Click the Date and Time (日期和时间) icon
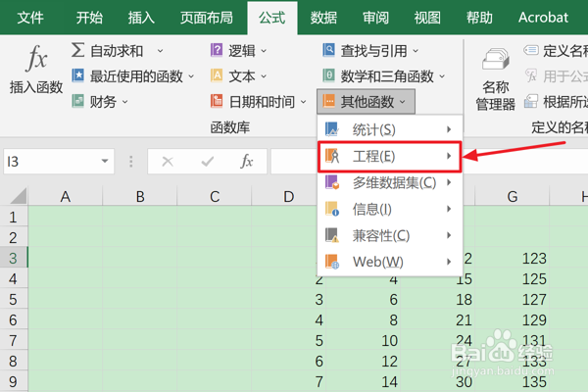This screenshot has width=588, height=392. [217, 101]
